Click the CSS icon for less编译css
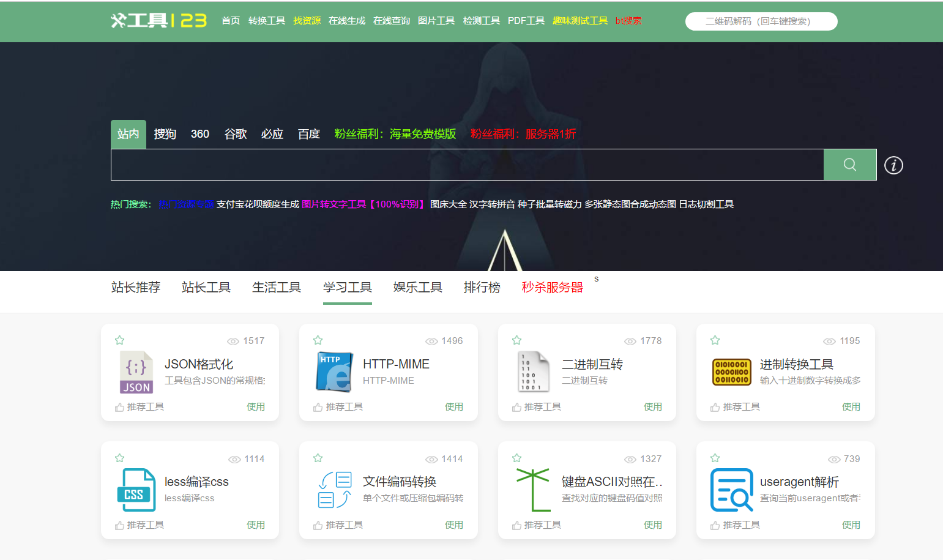Image resolution: width=943 pixels, height=560 pixels. (135, 490)
